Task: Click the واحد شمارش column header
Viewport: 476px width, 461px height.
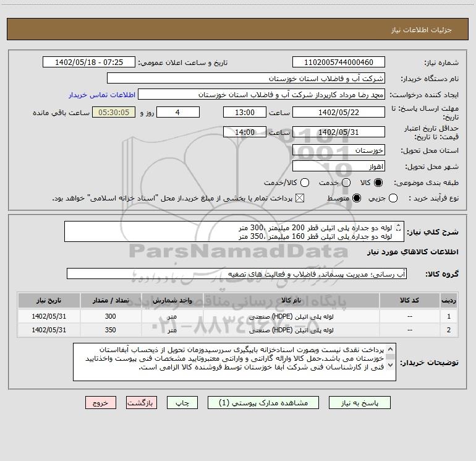Action: pos(172,300)
